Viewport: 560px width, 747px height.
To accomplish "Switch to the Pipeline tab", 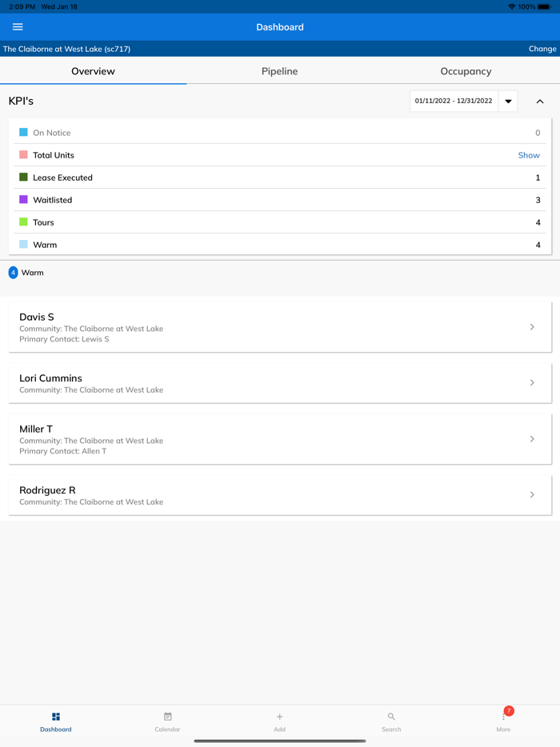I will pyautogui.click(x=280, y=71).
